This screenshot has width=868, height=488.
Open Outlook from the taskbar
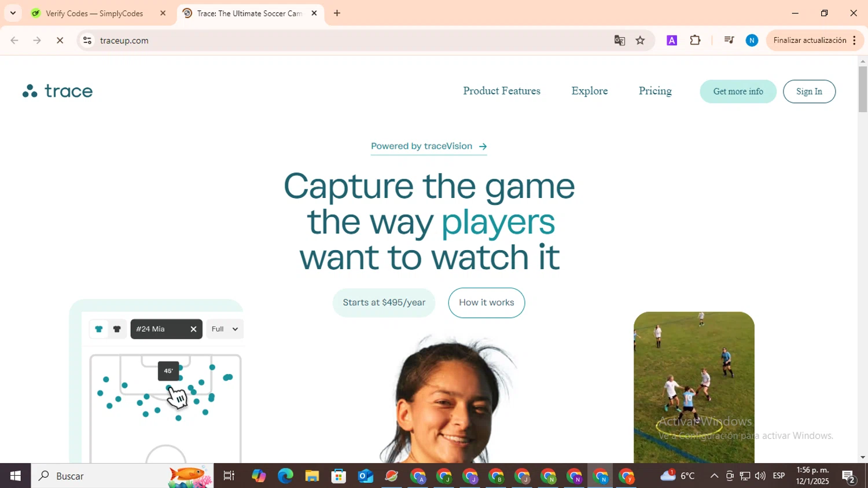click(x=365, y=476)
